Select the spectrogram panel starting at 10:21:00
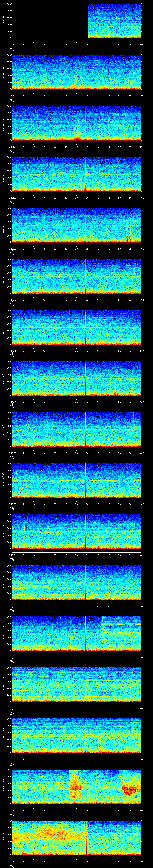Image resolution: width=153 pixels, height=868 pixels. click(x=77, y=633)
